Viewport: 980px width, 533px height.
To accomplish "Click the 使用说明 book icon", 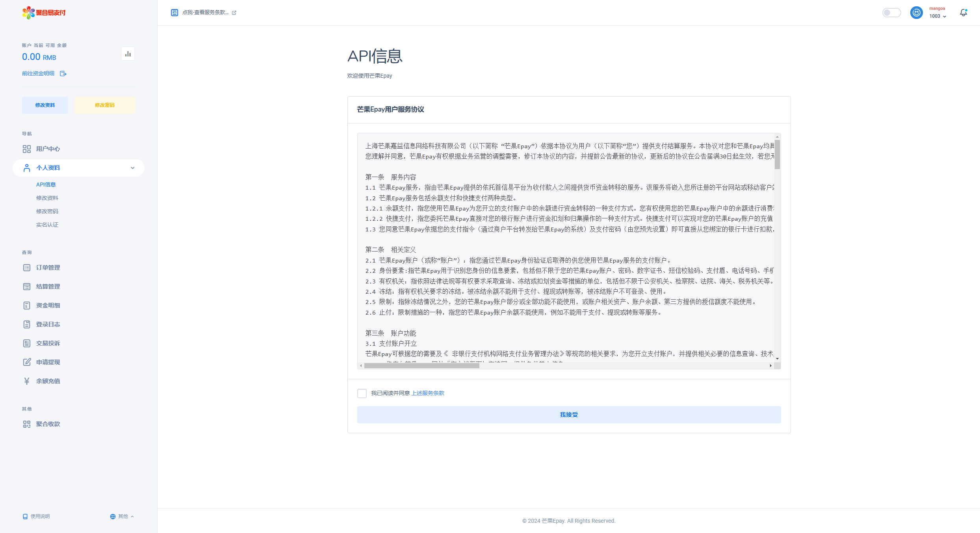I will pyautogui.click(x=25, y=516).
